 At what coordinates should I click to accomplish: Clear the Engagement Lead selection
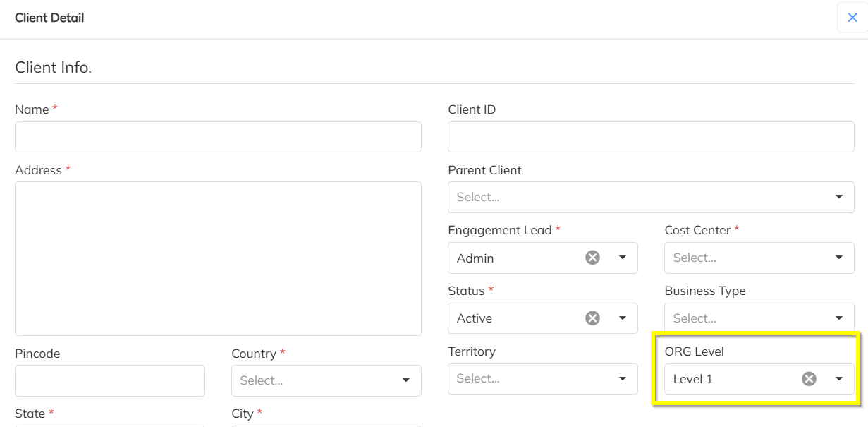[x=592, y=258]
